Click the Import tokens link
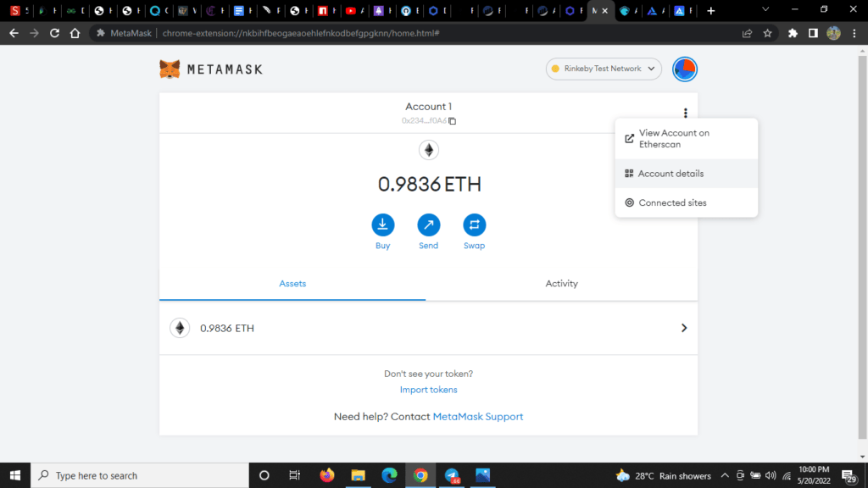This screenshot has width=868, height=488. point(428,390)
